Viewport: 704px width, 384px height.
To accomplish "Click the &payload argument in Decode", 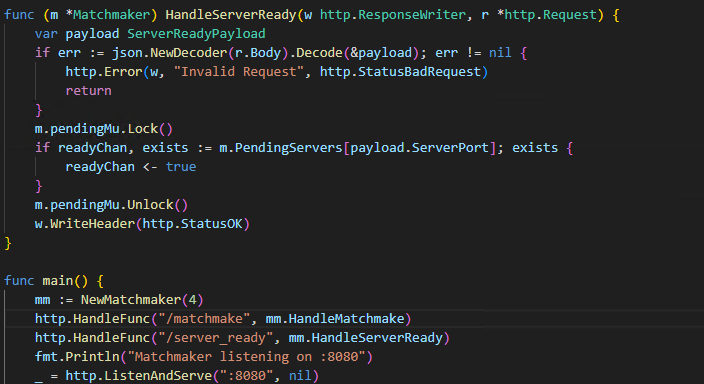I will coord(381,53).
